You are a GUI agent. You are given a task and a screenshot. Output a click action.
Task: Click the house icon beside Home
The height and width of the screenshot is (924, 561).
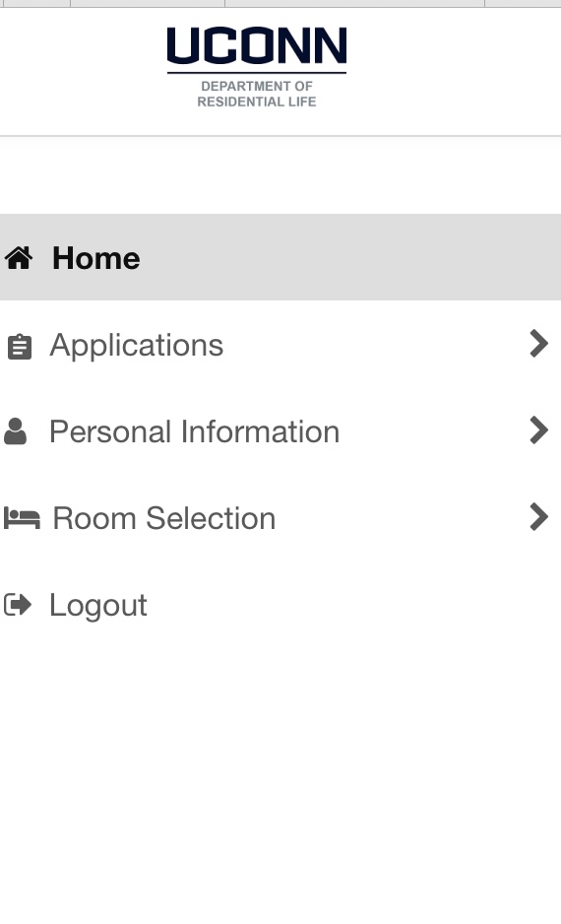coord(19,258)
